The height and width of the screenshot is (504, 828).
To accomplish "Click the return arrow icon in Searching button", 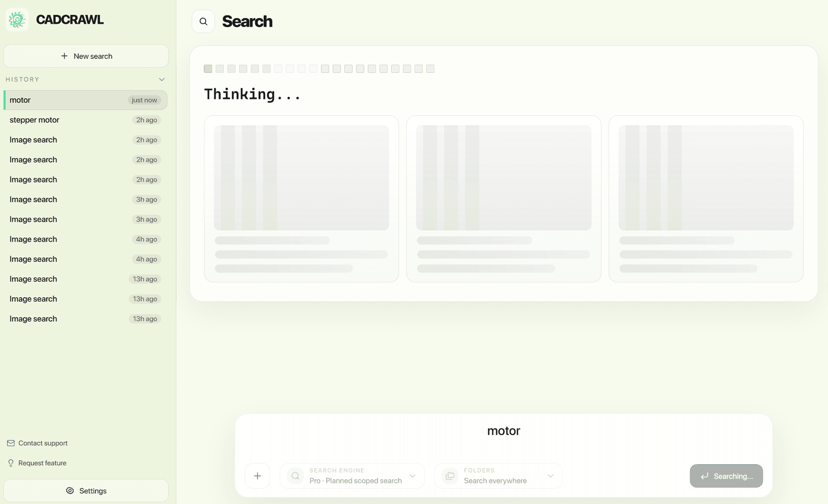I will (705, 476).
